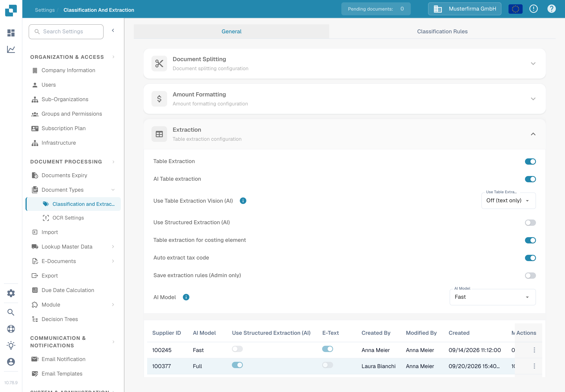Click the EU flag region icon
Screen dimensions: 565x392
[515, 9]
